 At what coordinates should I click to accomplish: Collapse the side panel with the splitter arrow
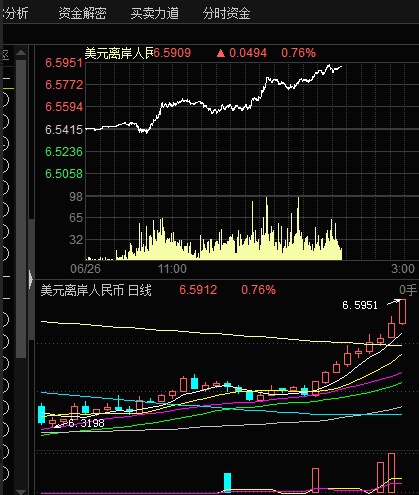31,279
